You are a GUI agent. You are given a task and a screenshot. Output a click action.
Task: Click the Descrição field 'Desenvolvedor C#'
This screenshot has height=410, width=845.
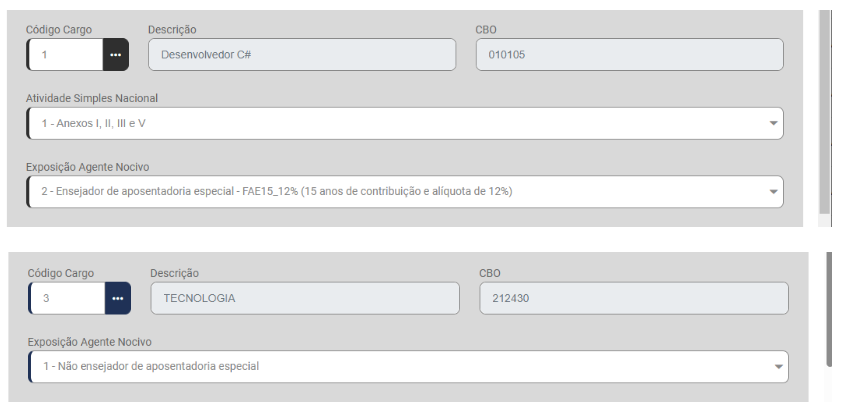pos(303,54)
